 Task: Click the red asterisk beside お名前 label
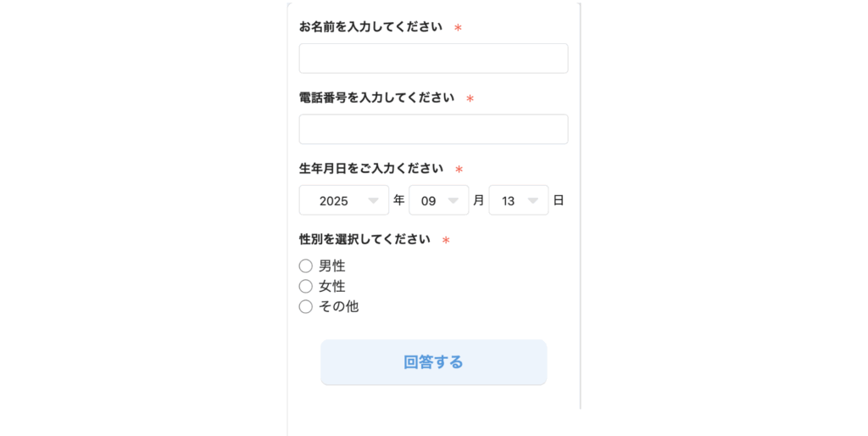458,28
